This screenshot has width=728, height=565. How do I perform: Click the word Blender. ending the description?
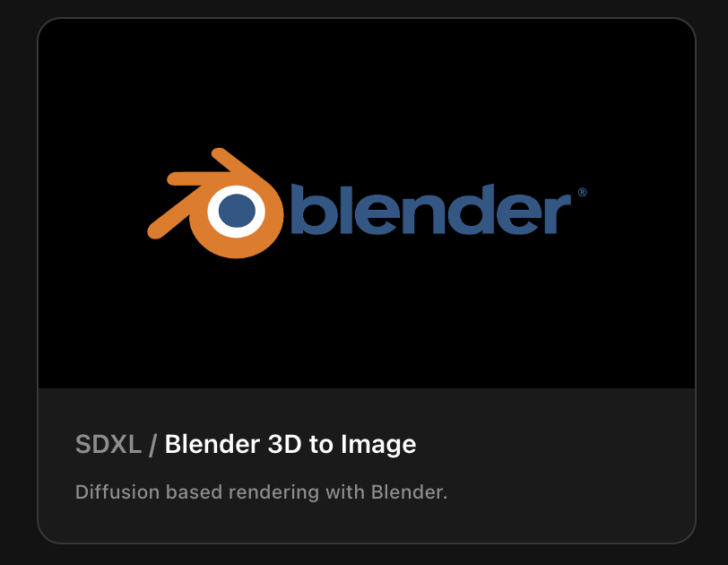pyautogui.click(x=409, y=491)
